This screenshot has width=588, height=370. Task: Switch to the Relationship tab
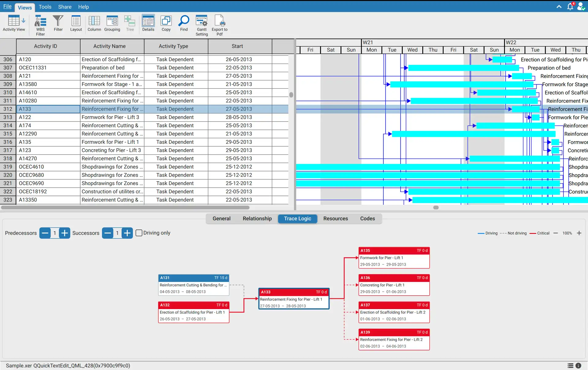tap(257, 219)
